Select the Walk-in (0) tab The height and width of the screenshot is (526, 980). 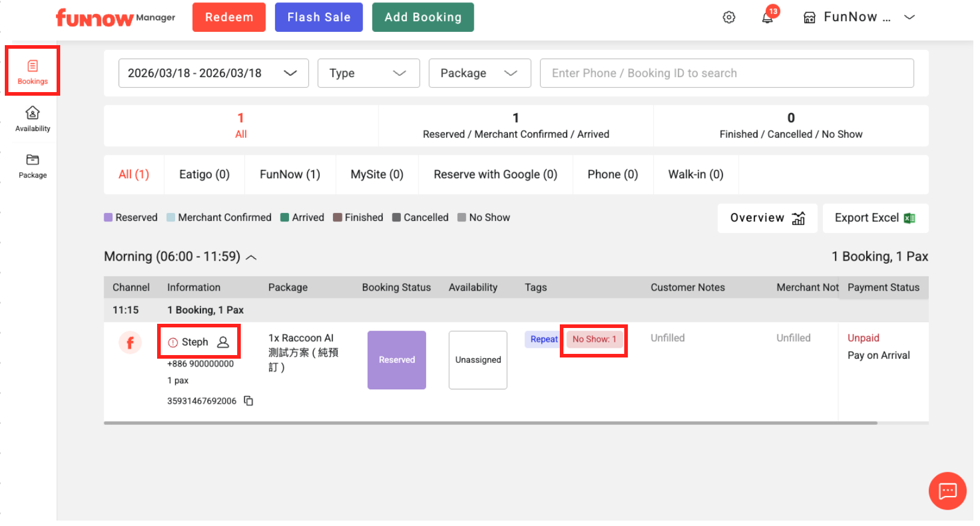(x=695, y=175)
